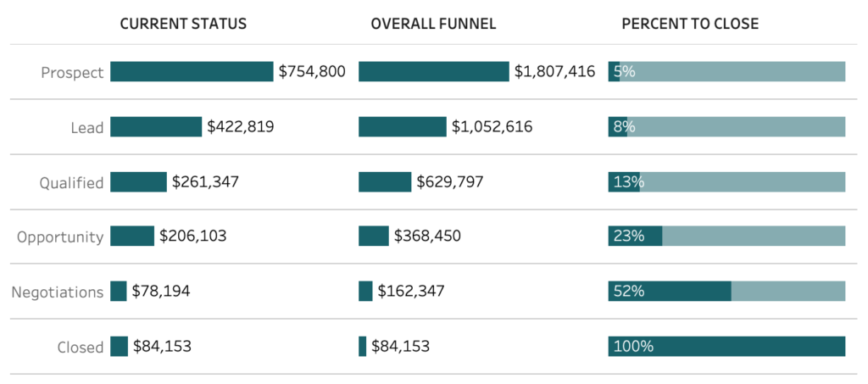Select the $629,797 Qualified funnel value
This screenshot has width=868, height=384.
tap(450, 182)
